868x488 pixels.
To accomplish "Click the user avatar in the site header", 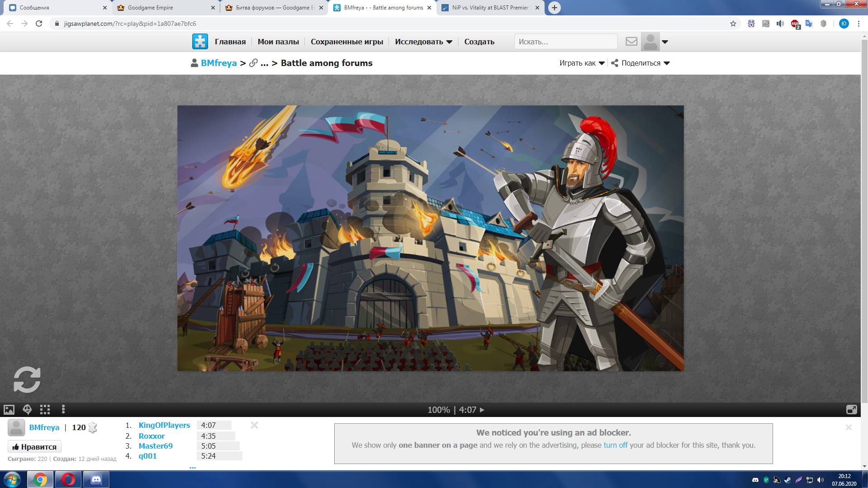I will pos(650,42).
